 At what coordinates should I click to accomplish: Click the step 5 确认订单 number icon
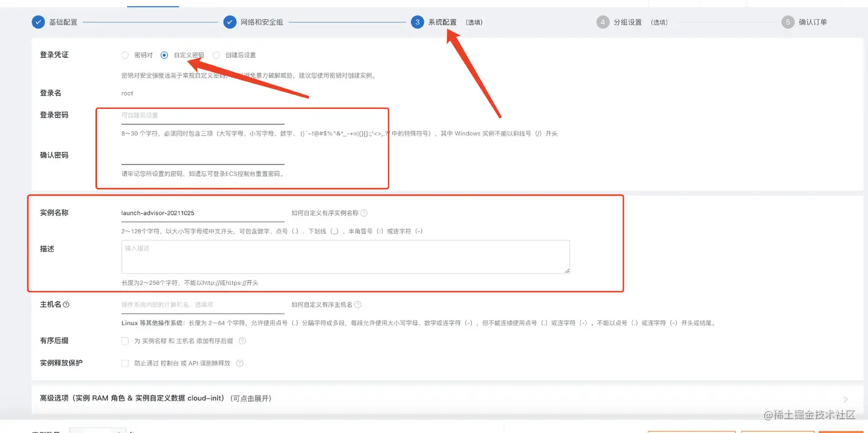[788, 22]
